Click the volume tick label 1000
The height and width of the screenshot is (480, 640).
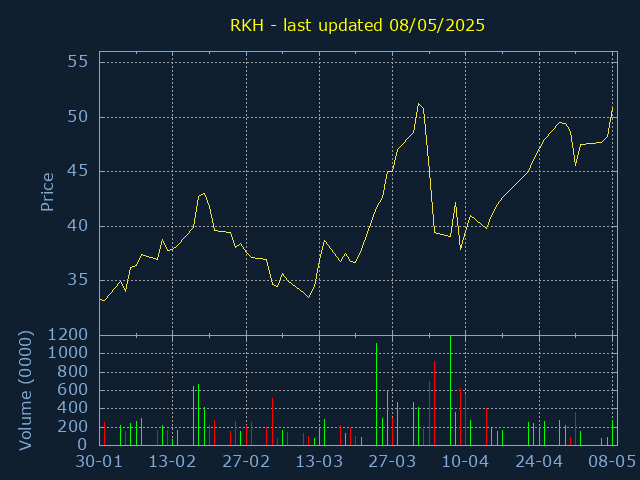coord(68,353)
